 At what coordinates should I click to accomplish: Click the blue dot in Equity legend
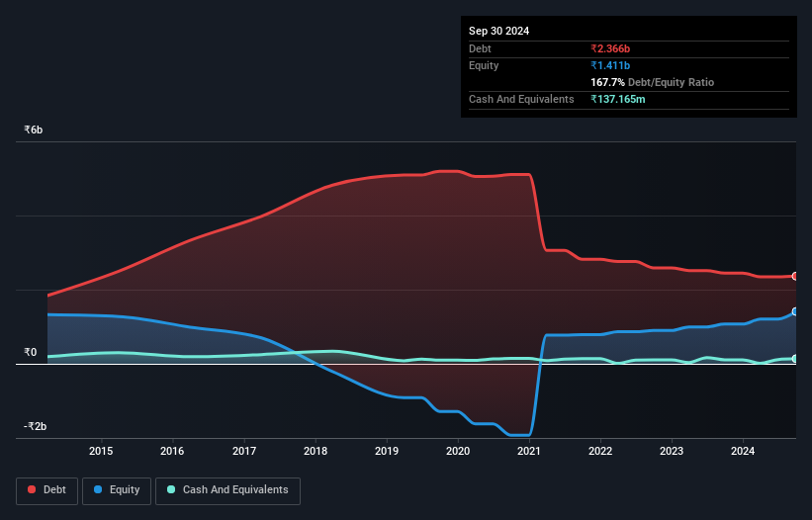[98, 489]
